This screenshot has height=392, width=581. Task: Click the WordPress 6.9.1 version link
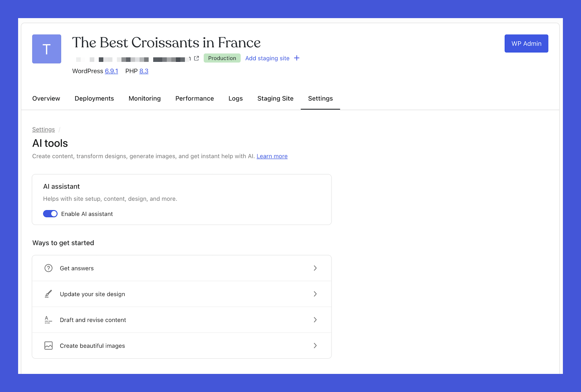[x=111, y=71]
